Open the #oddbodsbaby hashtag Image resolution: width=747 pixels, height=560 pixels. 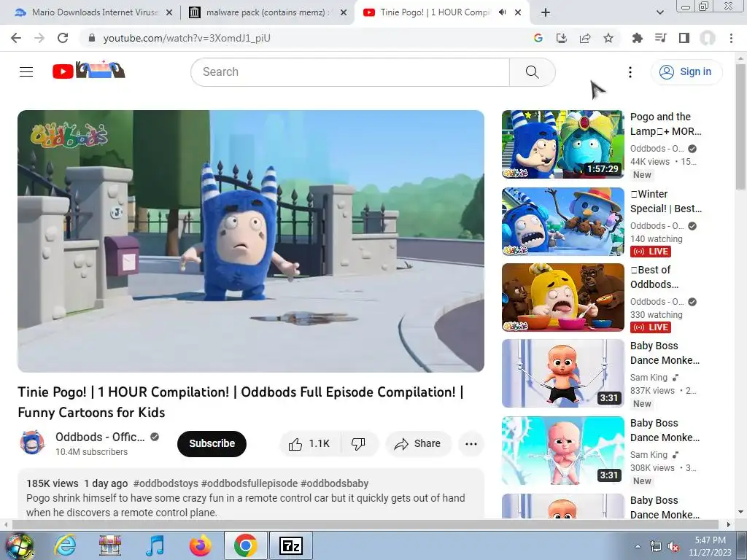(334, 484)
